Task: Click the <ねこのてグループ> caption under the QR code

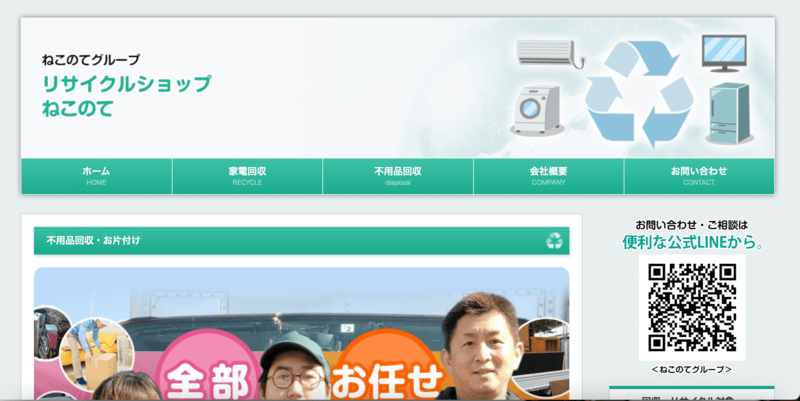Action: [692, 369]
